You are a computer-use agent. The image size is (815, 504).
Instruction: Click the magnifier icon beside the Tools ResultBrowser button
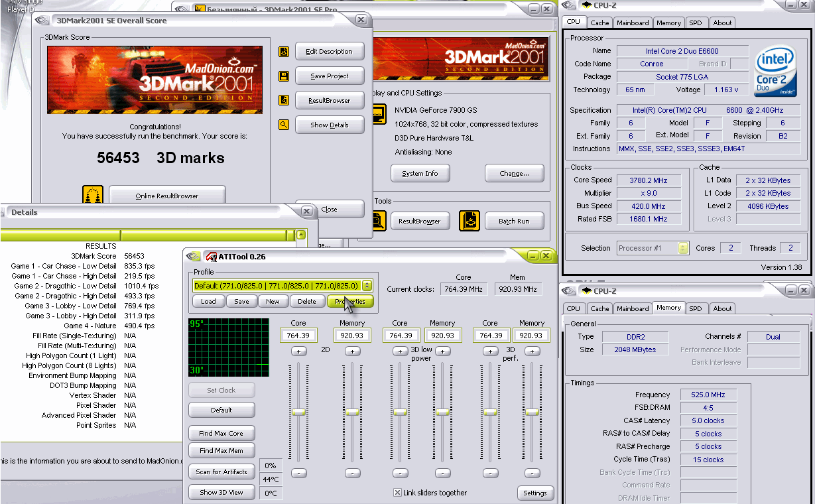click(x=378, y=221)
